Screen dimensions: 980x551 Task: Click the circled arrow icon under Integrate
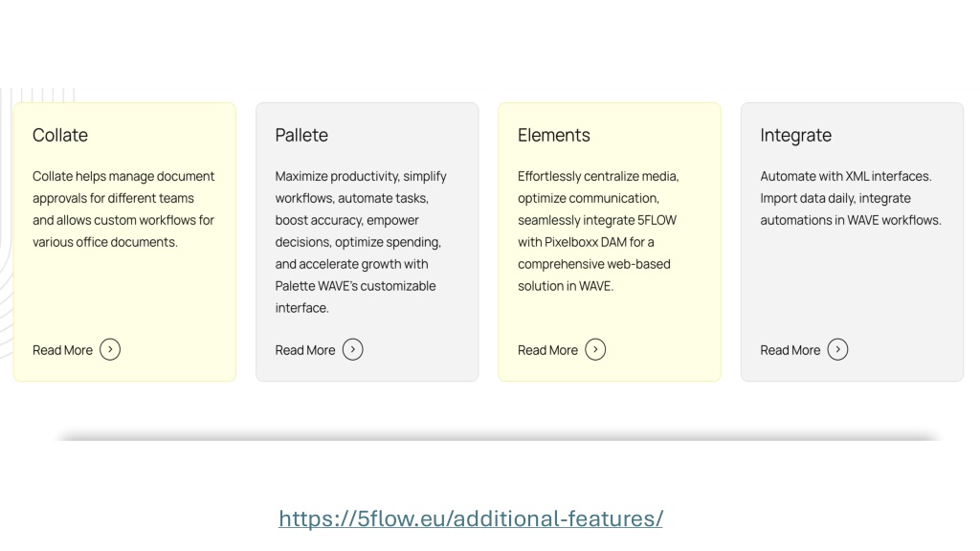tap(837, 349)
